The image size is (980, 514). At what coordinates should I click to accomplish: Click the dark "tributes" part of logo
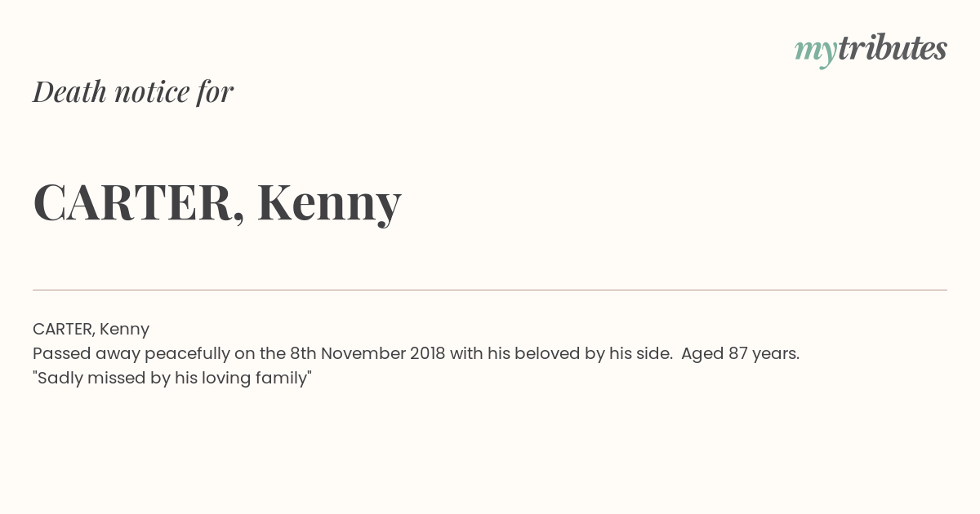893,48
